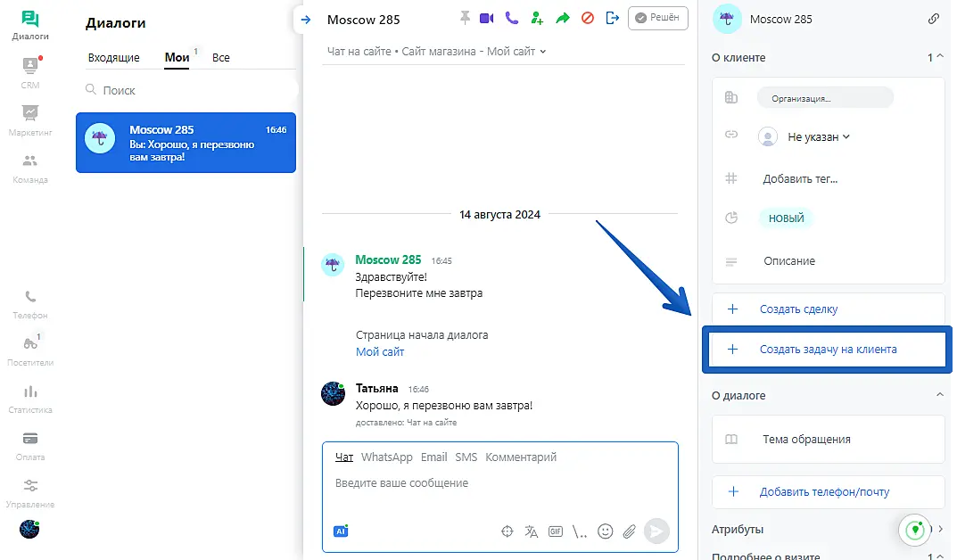
Task: Click the purple phone call icon
Action: (x=511, y=18)
